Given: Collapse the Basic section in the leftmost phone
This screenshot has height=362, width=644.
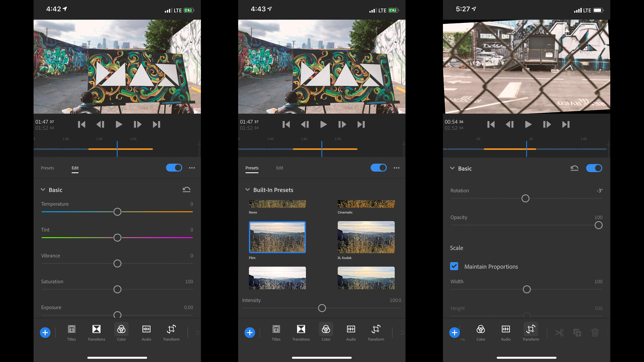Looking at the screenshot, I should pyautogui.click(x=43, y=190).
